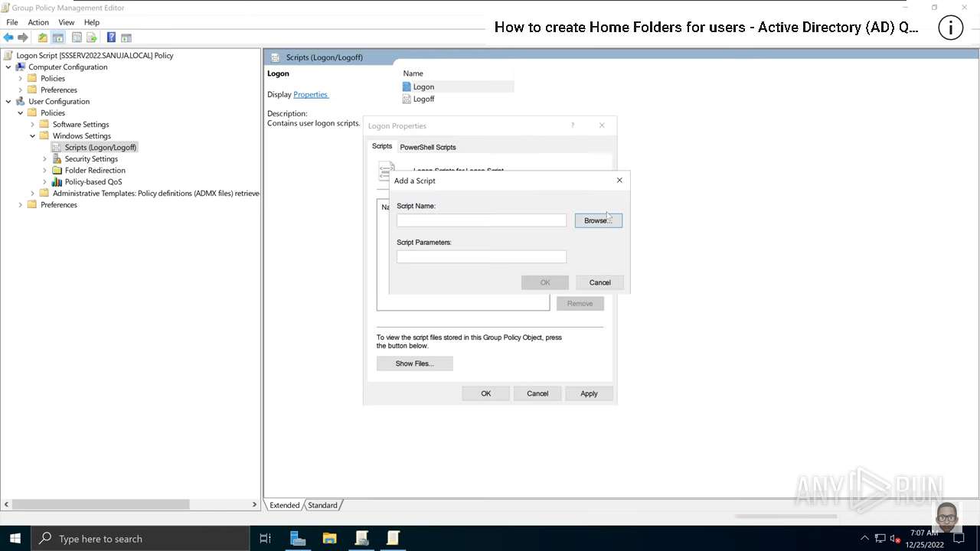980x551 pixels.
Task: Click the Back arrow in the toolbar
Action: click(8, 37)
